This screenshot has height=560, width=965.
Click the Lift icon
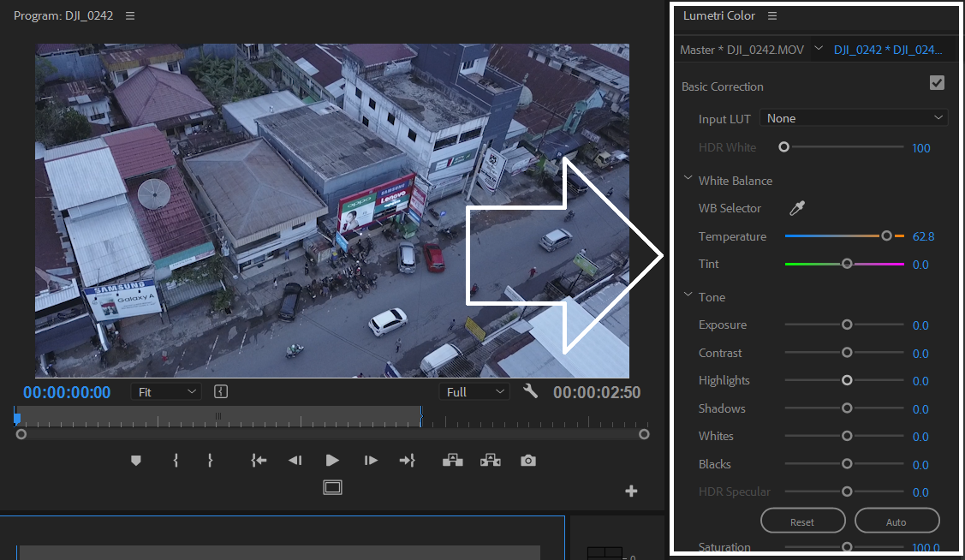[x=452, y=460]
